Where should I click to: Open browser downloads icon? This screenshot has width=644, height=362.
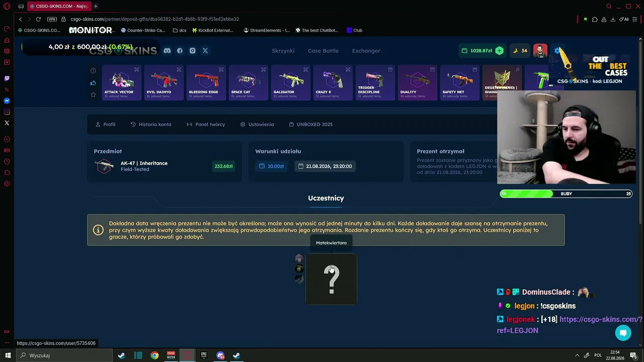[613, 19]
